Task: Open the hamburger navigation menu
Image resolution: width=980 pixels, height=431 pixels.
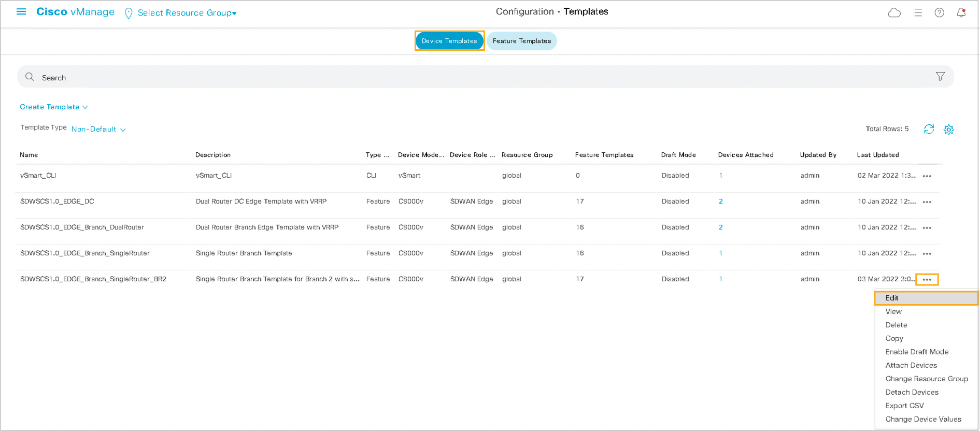Action: [21, 11]
